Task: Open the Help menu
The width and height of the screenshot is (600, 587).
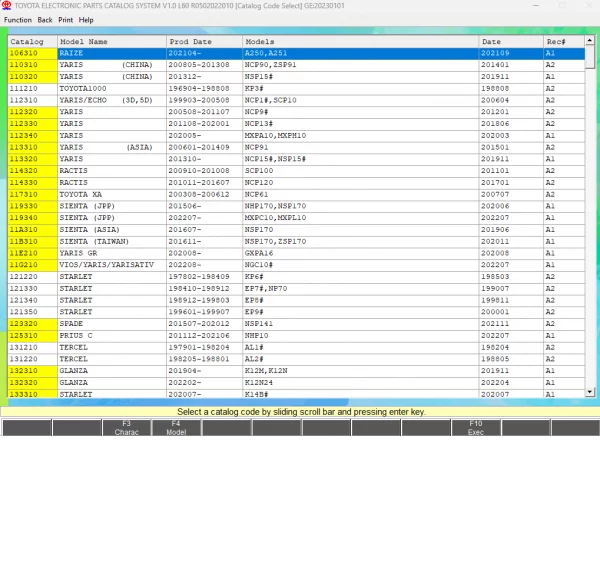Action: coord(86,20)
